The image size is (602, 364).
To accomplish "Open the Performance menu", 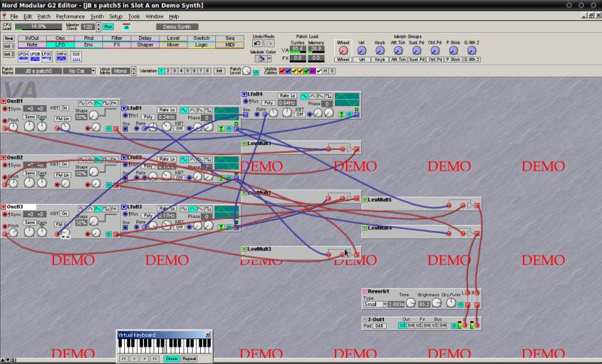I will [x=70, y=17].
